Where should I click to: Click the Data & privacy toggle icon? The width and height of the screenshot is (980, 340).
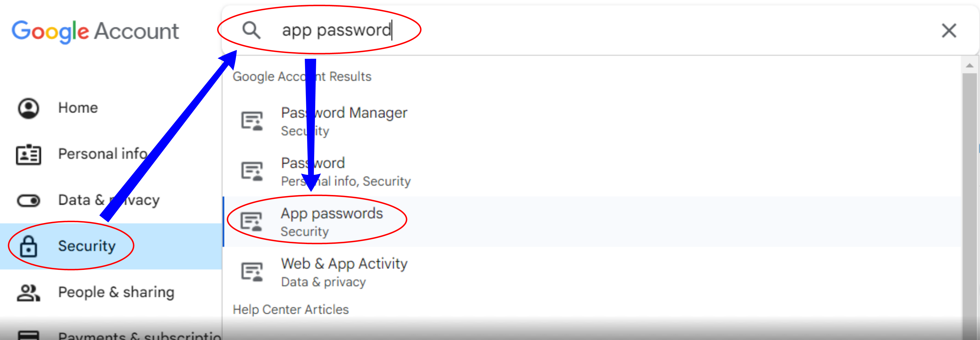tap(28, 200)
